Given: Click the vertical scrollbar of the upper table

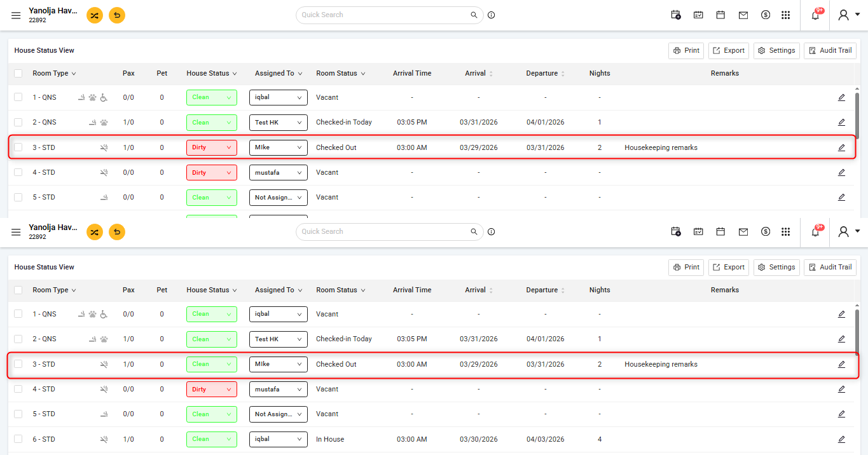Looking at the screenshot, I should (857, 115).
